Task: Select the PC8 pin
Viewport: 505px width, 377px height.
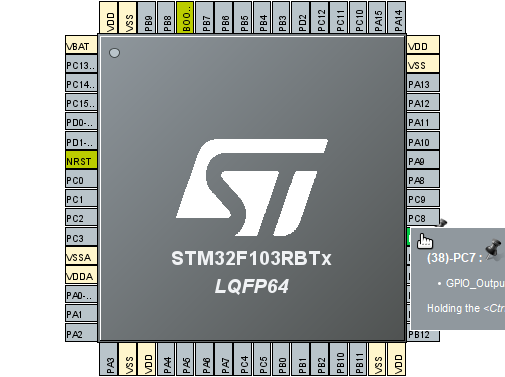Action: [x=423, y=217]
